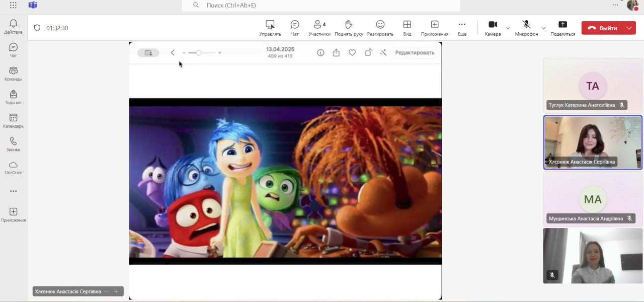
Task: Open the Activity feed in sidebar
Action: point(14,26)
